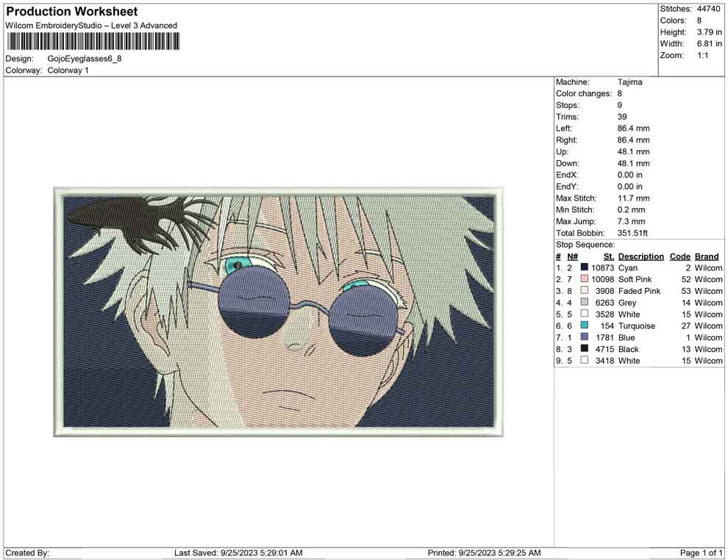Click the stitch count 10098 in Soft Pink row

pos(603,279)
